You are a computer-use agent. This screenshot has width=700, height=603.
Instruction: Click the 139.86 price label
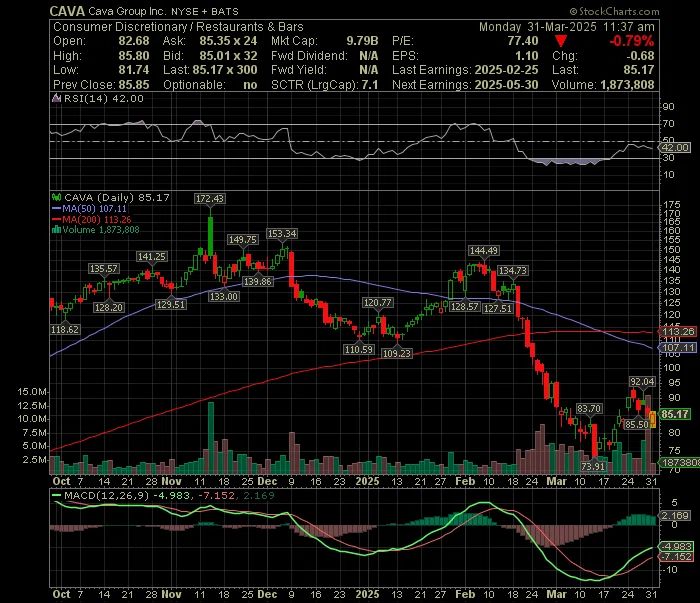[x=258, y=282]
